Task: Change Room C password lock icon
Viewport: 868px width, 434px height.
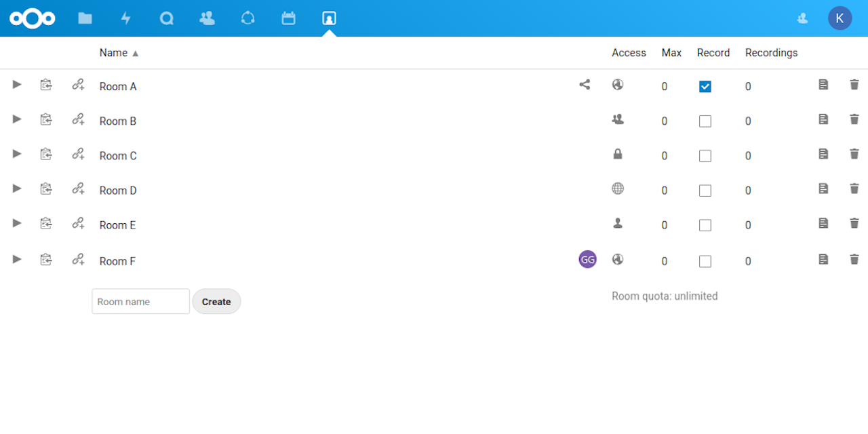Action: (618, 154)
